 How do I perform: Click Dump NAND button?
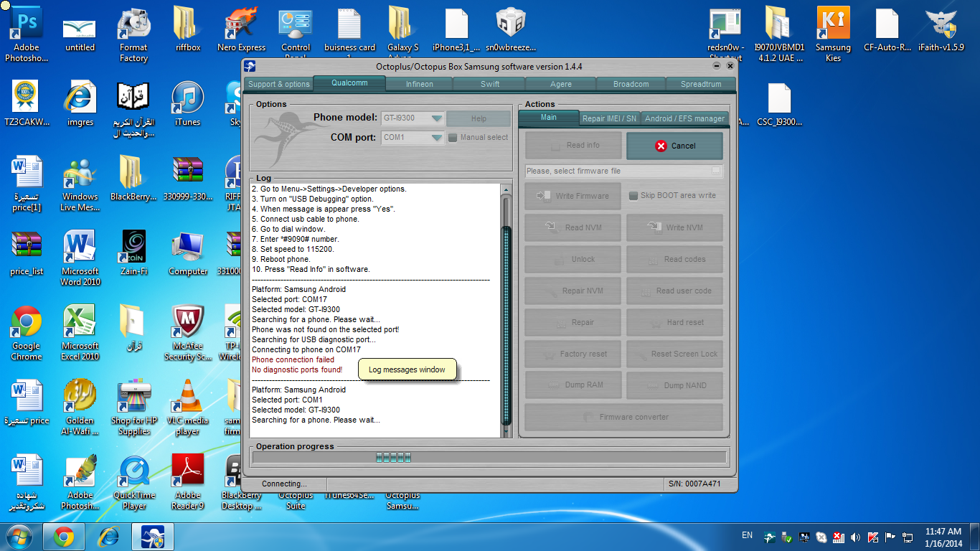tap(674, 385)
